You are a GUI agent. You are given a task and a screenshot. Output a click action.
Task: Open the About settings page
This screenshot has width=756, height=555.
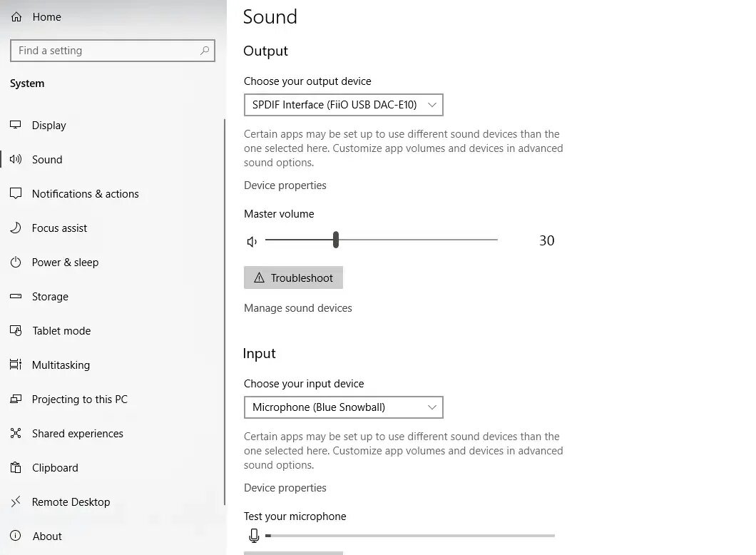coord(47,536)
